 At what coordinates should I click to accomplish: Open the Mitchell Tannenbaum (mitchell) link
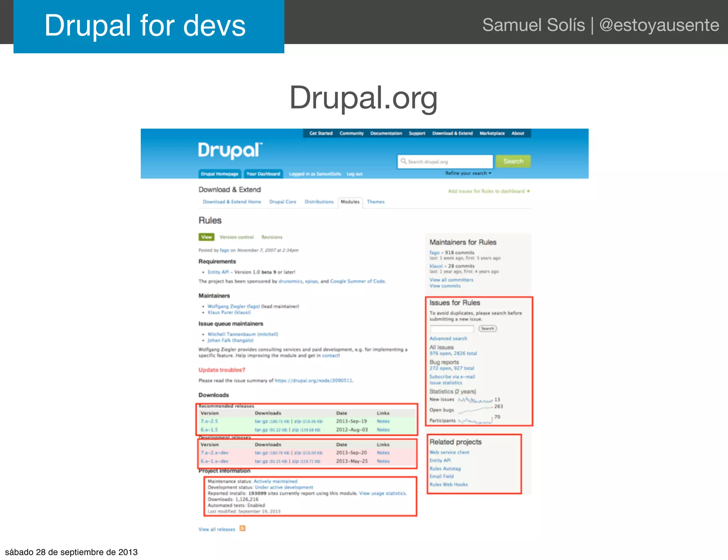(243, 334)
